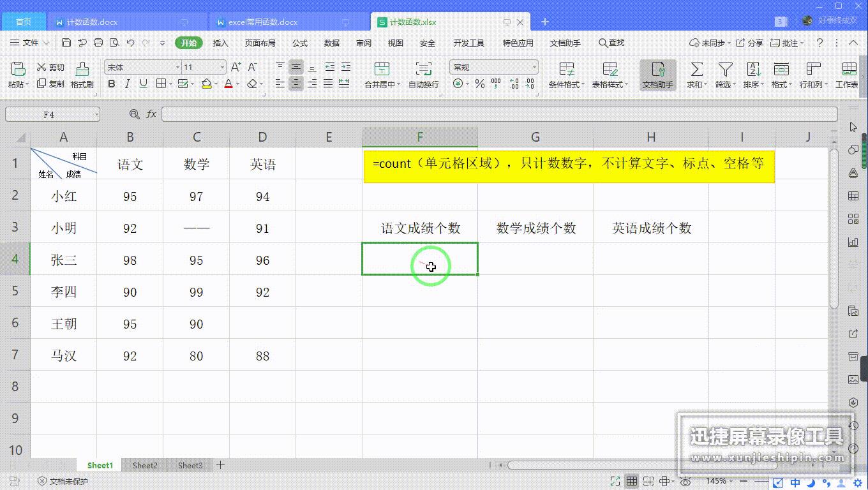Image resolution: width=868 pixels, height=490 pixels.
Task: Click the 分享 share button
Action: pyautogui.click(x=749, y=43)
